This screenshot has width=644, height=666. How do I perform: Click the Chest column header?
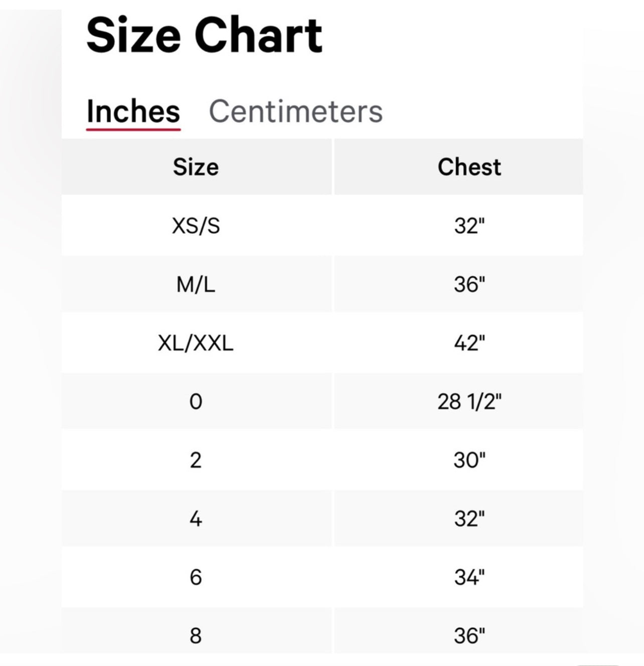click(x=468, y=166)
